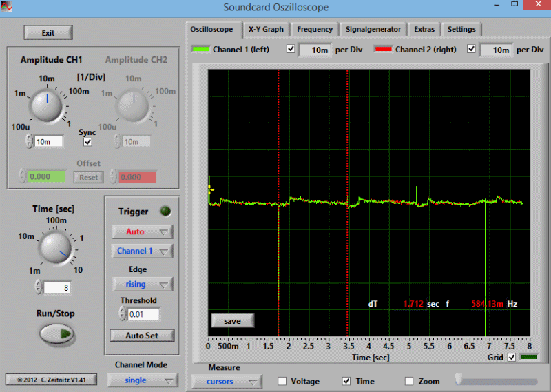Click the CH1 offset stepper arrows

[x=23, y=176]
